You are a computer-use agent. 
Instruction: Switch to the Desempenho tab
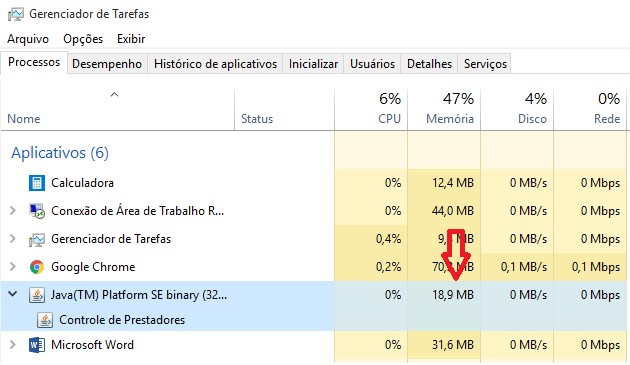pos(107,64)
